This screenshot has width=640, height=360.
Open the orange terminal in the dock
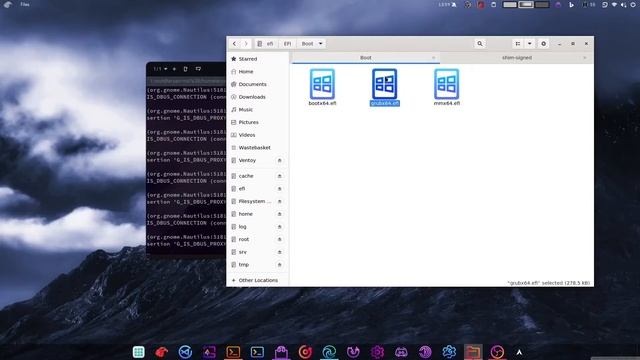pyautogui.click(x=233, y=351)
